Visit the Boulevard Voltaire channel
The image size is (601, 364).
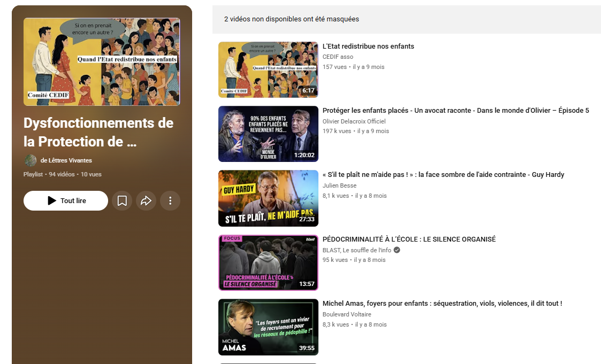[x=347, y=314]
